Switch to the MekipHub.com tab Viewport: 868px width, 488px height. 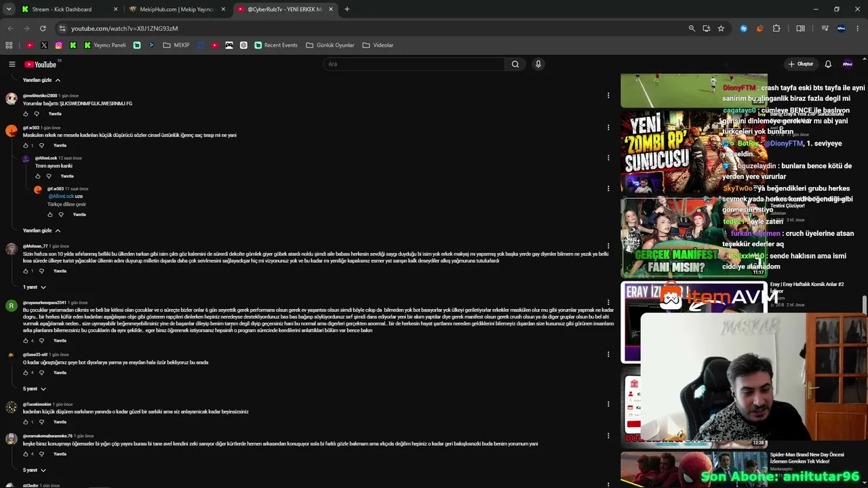click(x=176, y=9)
